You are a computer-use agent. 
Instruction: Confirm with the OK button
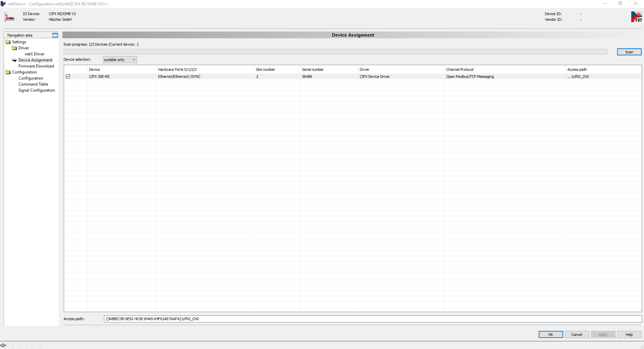coord(550,335)
